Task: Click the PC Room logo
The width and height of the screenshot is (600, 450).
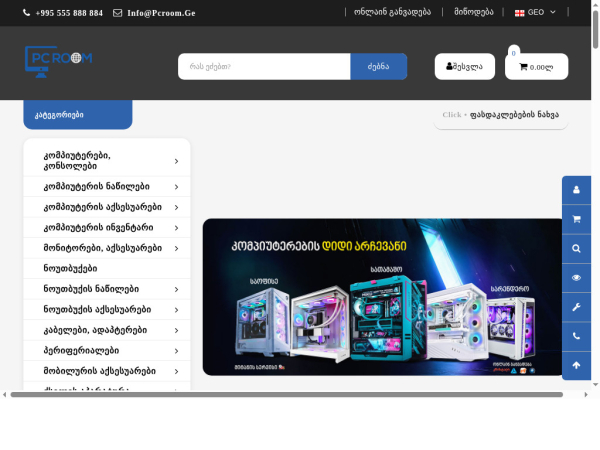Action: 58,61
